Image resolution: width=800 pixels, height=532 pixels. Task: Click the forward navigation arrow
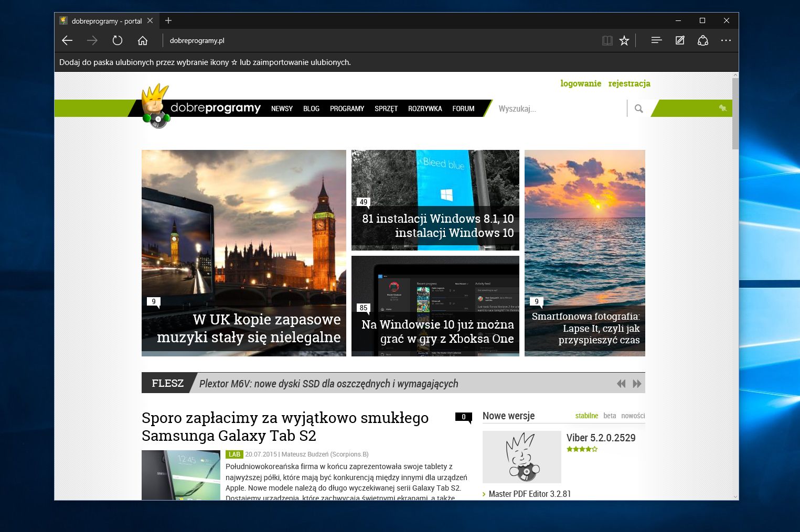pos(92,40)
